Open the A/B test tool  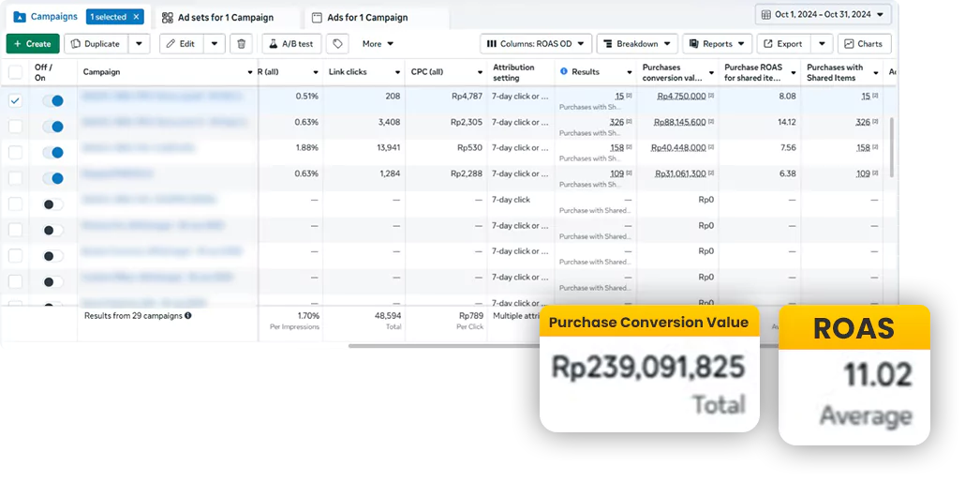point(291,44)
